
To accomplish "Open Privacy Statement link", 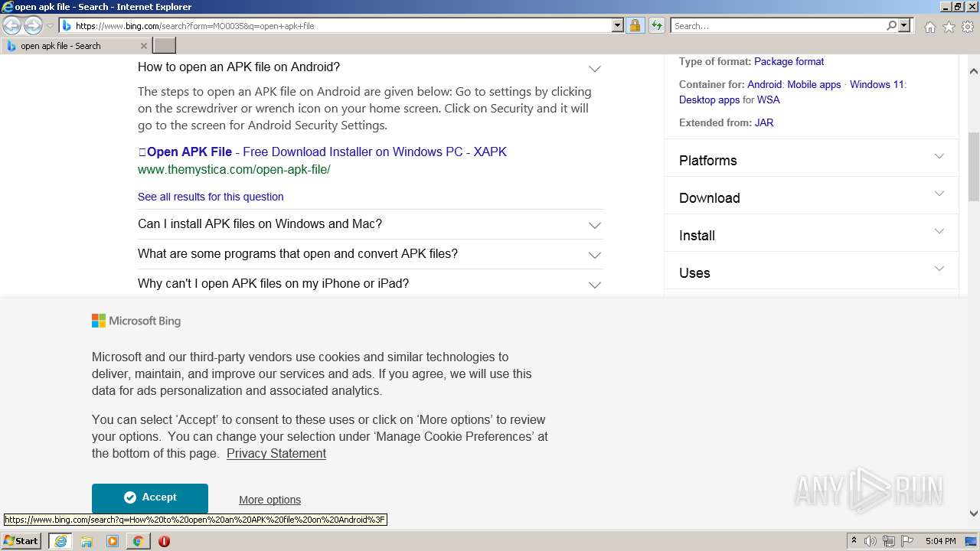I will tap(276, 453).
